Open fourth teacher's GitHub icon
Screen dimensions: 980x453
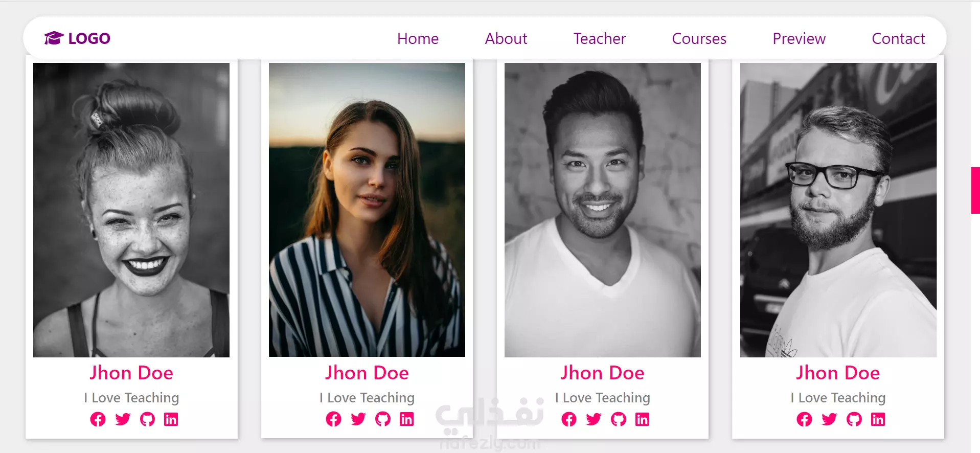coord(854,419)
